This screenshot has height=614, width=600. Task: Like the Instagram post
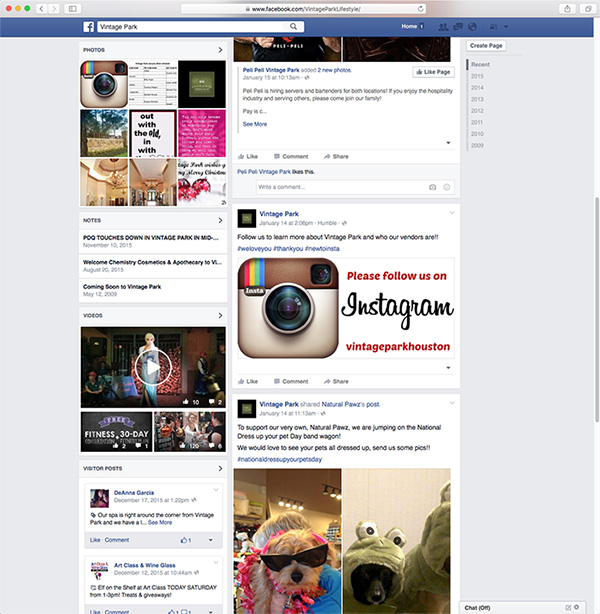click(x=248, y=381)
